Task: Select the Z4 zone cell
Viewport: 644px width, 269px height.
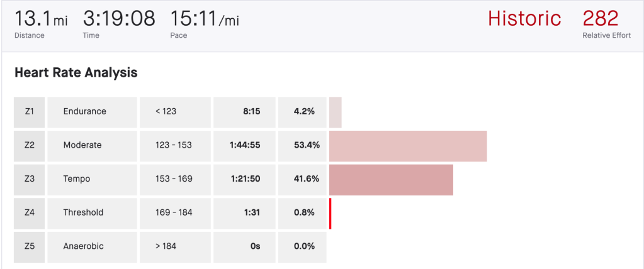Action: [x=30, y=212]
